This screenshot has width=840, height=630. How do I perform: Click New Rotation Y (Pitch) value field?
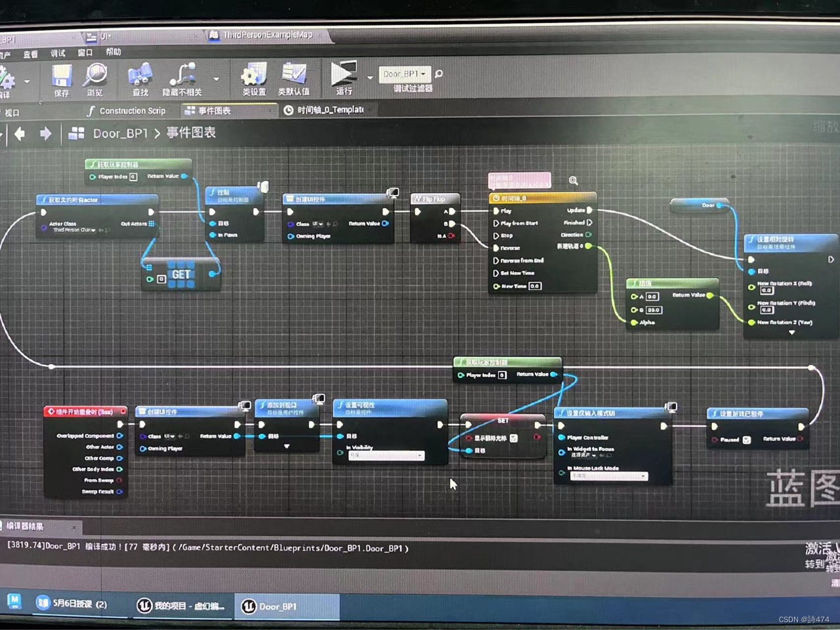click(x=766, y=310)
